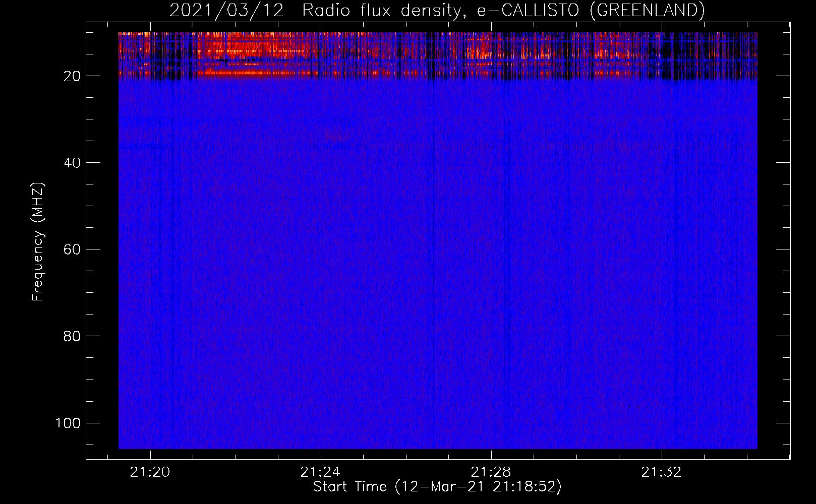Click the 40 frequency tick label
Image resolution: width=816 pixels, height=504 pixels.
click(x=72, y=163)
